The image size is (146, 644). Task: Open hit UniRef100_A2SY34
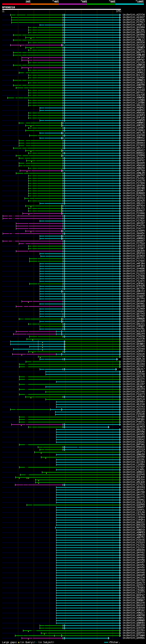click(134, 15)
